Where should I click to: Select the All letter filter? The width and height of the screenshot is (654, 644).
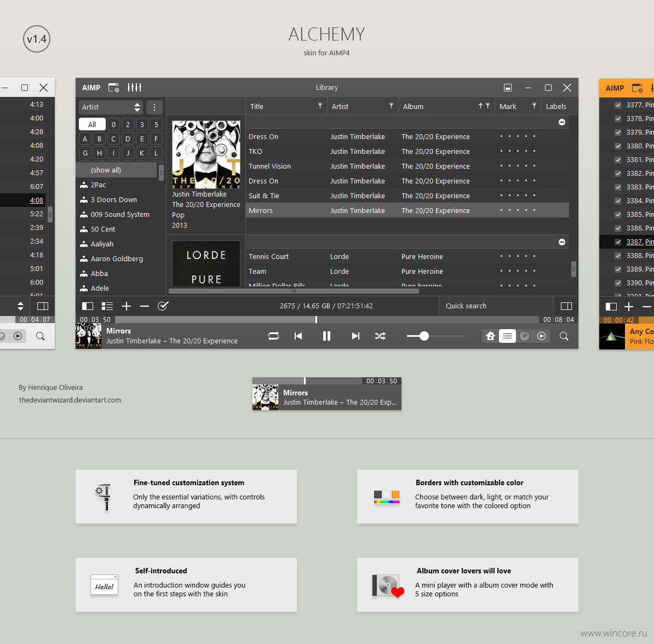pos(92,124)
